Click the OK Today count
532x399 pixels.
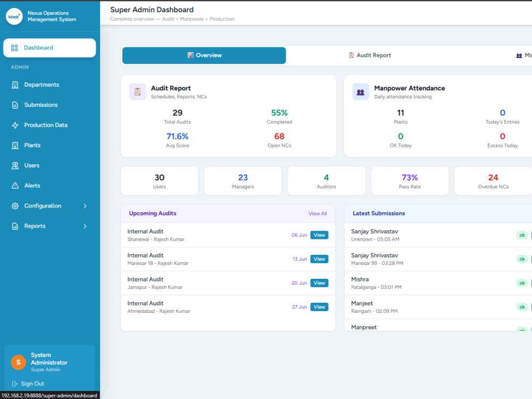pos(401,136)
